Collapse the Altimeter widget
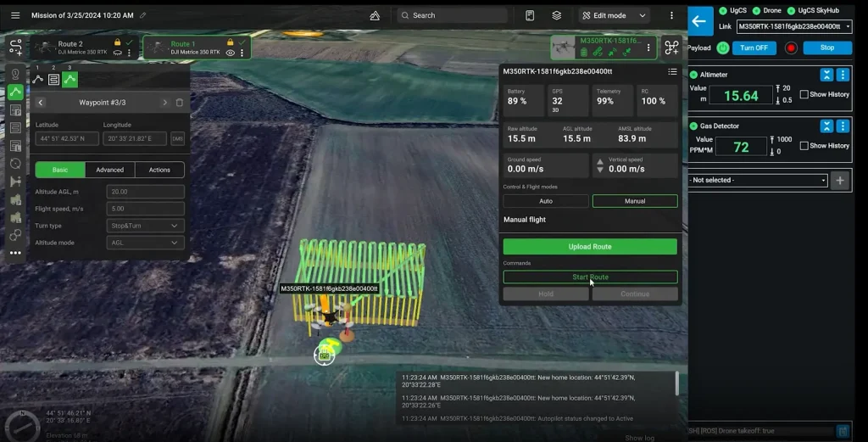The width and height of the screenshot is (868, 442). click(826, 75)
